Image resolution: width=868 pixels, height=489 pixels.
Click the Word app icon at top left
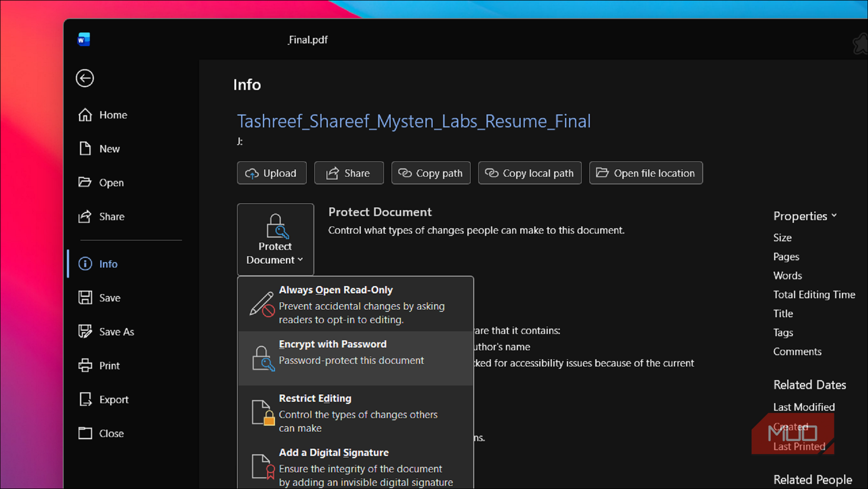click(x=84, y=39)
